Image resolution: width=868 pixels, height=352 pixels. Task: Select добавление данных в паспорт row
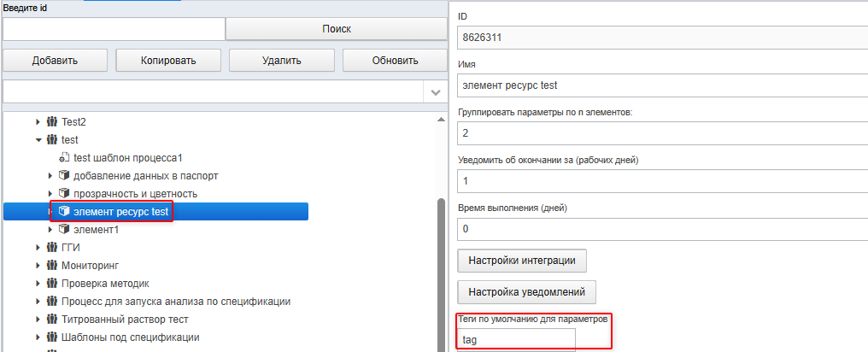pos(145,176)
